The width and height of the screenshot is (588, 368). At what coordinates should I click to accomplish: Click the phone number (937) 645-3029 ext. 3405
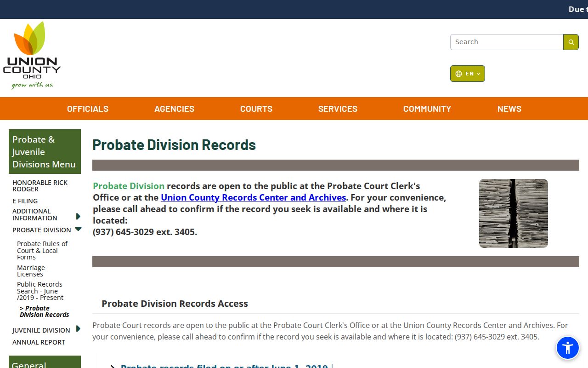tap(145, 232)
